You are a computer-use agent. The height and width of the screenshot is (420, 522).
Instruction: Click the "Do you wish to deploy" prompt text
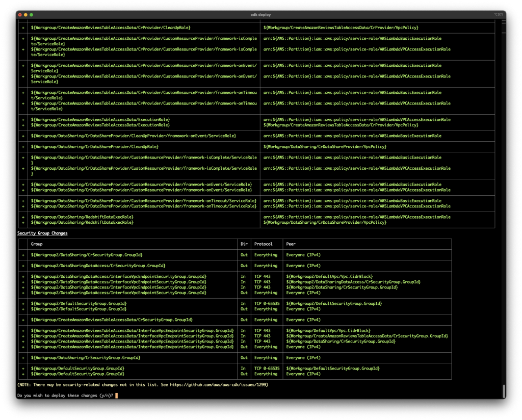(65, 396)
